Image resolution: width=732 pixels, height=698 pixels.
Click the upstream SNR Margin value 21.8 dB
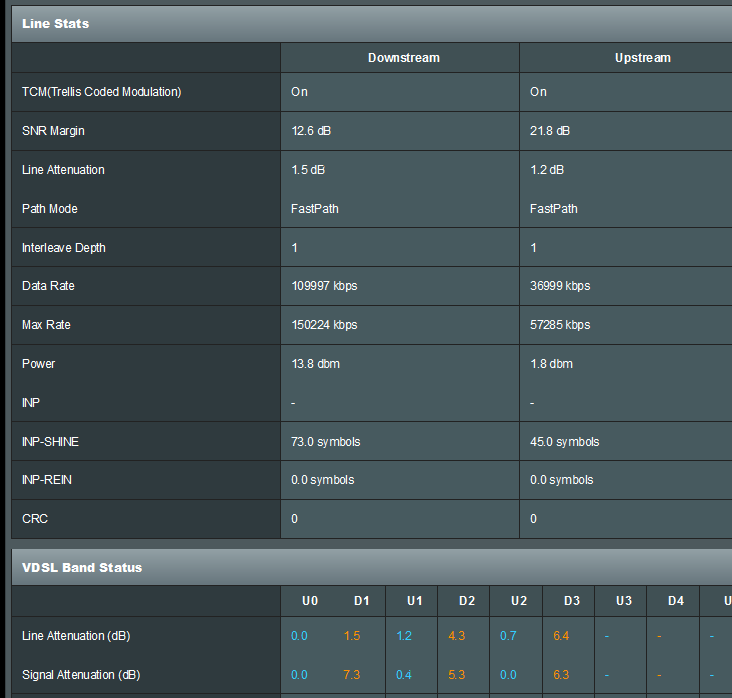point(550,131)
